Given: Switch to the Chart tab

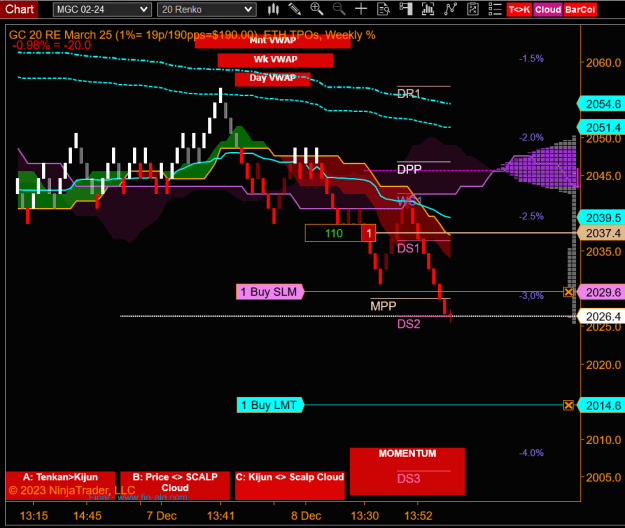Looking at the screenshot, I should pyautogui.click(x=19, y=9).
